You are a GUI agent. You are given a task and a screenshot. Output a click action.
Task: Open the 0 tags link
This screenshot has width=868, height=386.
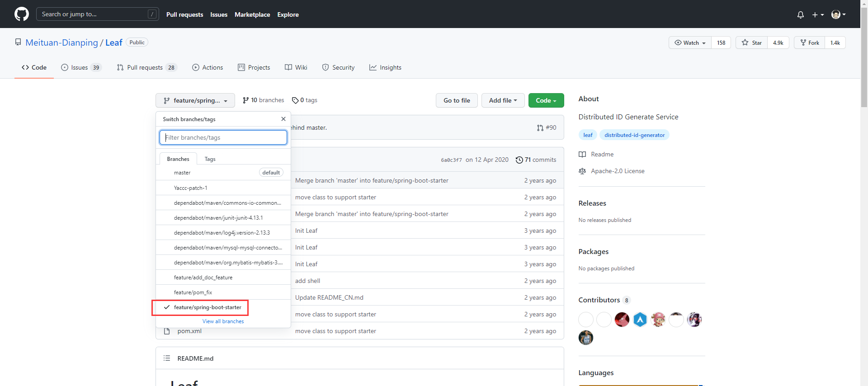tap(305, 100)
